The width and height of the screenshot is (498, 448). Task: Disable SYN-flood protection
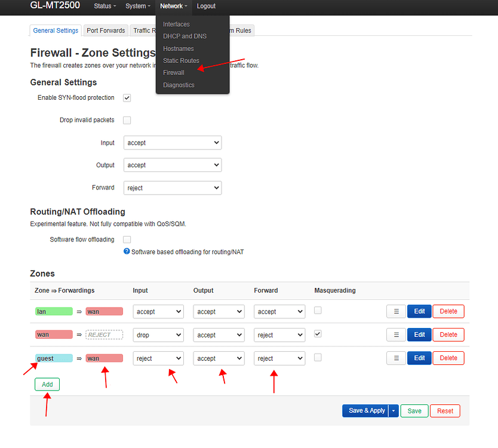127,97
